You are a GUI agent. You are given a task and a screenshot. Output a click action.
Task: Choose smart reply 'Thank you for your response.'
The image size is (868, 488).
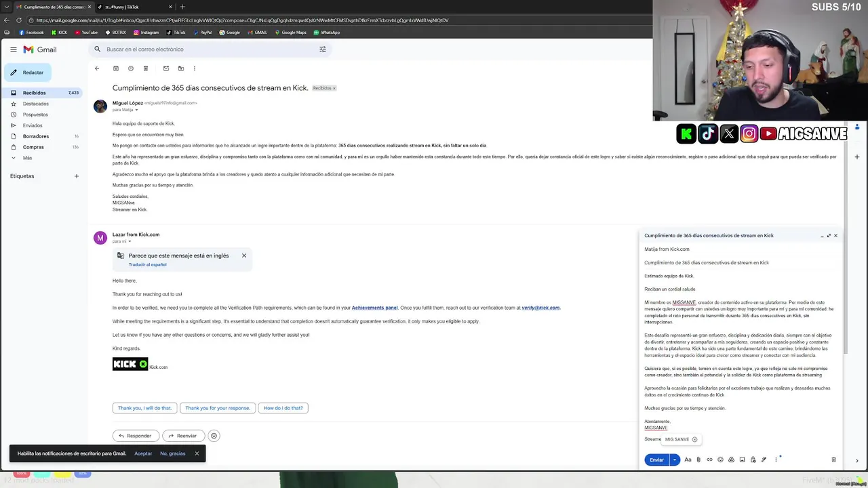[x=218, y=408]
